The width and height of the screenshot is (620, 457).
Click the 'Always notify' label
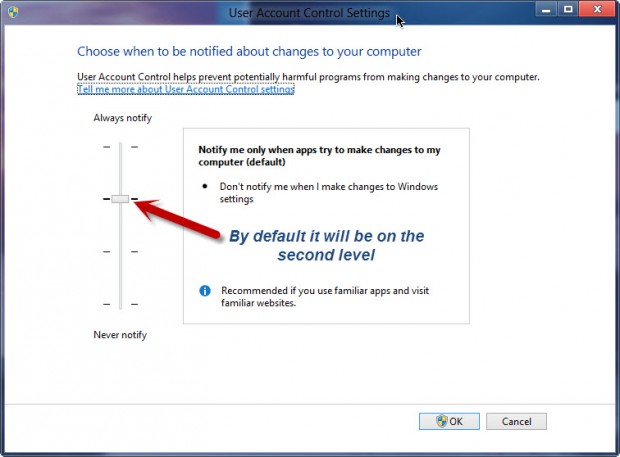[123, 118]
